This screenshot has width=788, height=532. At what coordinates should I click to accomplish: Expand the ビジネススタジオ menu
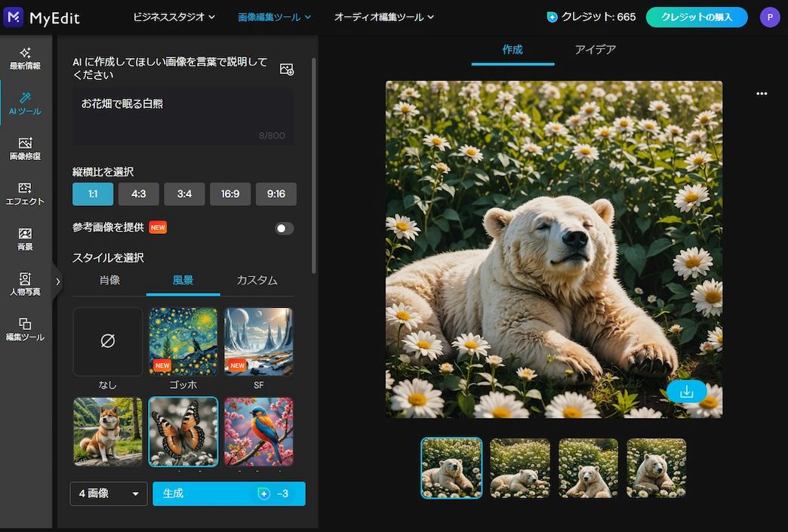(174, 17)
